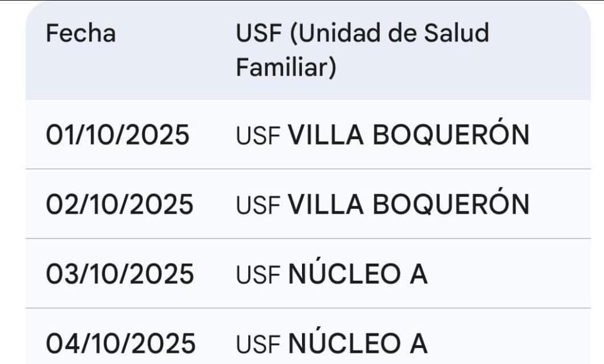Click VILLA BOQUERÓN in the 01/10/2025 row
Viewport: 604px width, 364px height.
point(408,135)
